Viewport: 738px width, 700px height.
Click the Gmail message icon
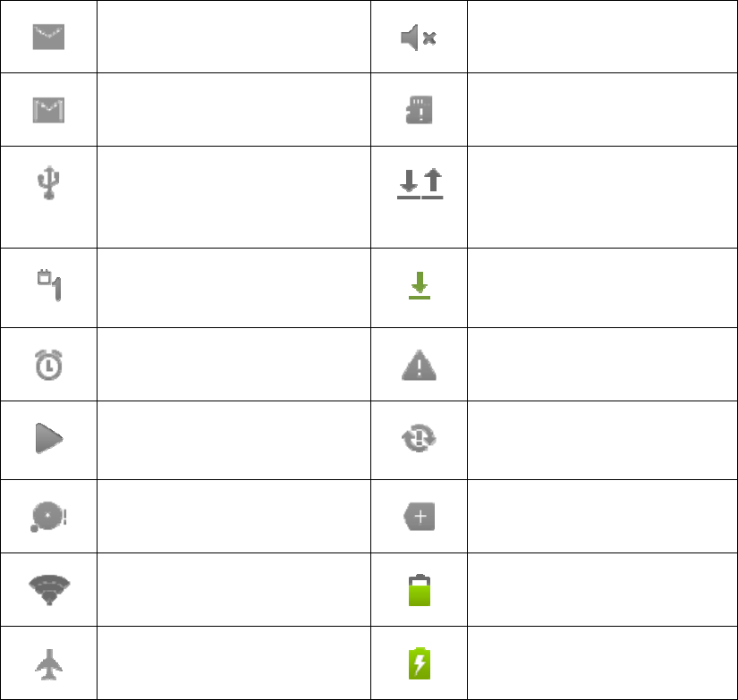[x=48, y=110]
